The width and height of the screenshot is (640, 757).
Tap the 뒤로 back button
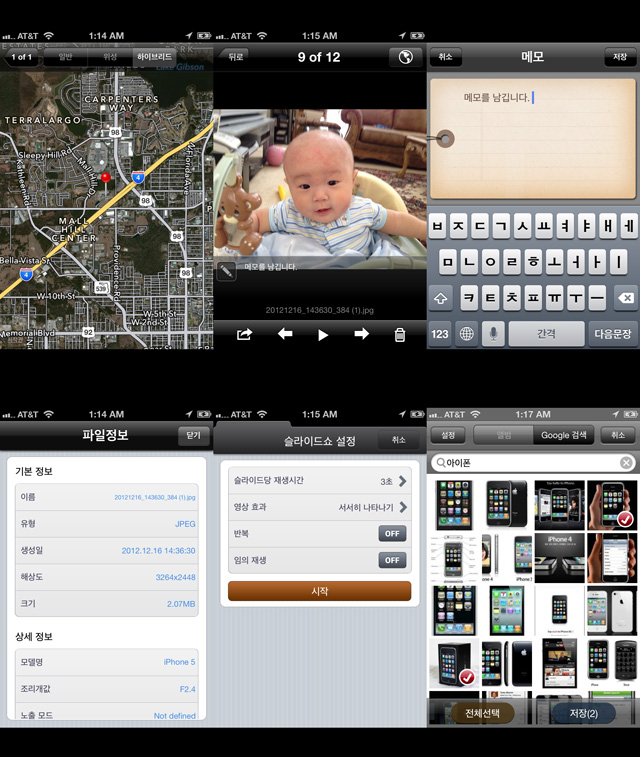pos(235,57)
